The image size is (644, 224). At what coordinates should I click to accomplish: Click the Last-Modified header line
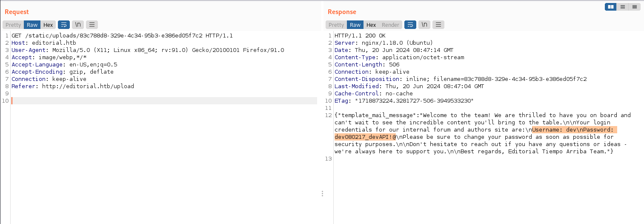coord(409,86)
